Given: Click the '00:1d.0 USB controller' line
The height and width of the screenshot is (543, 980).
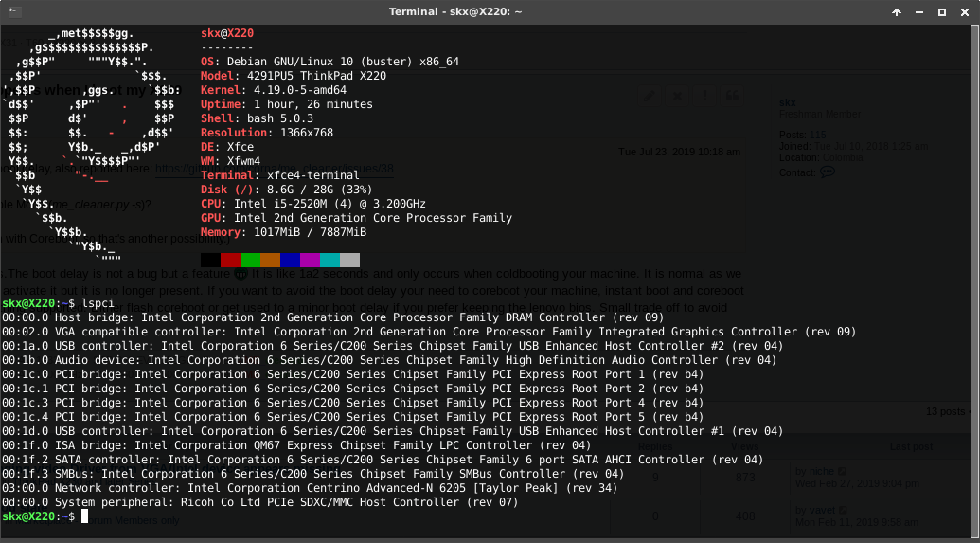Looking at the screenshot, I should click(393, 431).
